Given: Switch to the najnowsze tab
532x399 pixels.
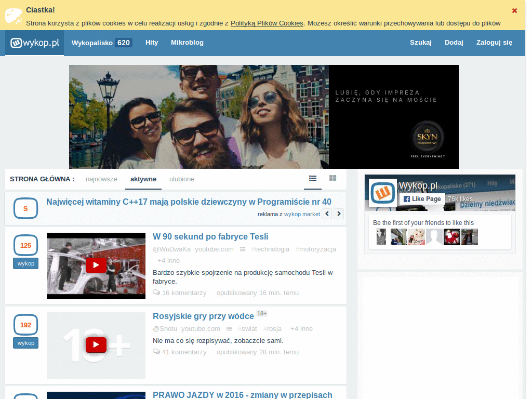Looking at the screenshot, I should (x=101, y=179).
